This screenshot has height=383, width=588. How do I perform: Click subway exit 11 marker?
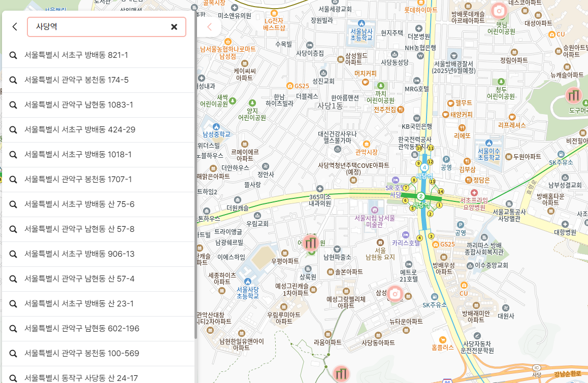[x=431, y=148]
